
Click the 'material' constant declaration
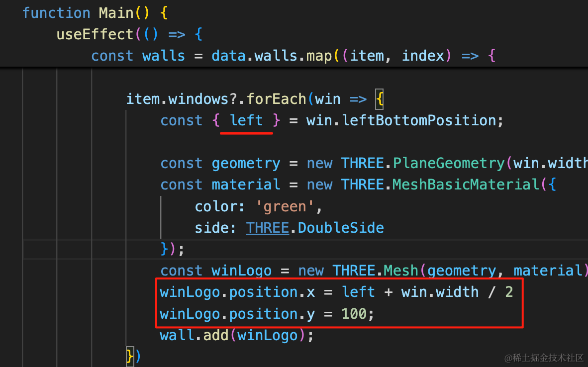[x=246, y=185]
